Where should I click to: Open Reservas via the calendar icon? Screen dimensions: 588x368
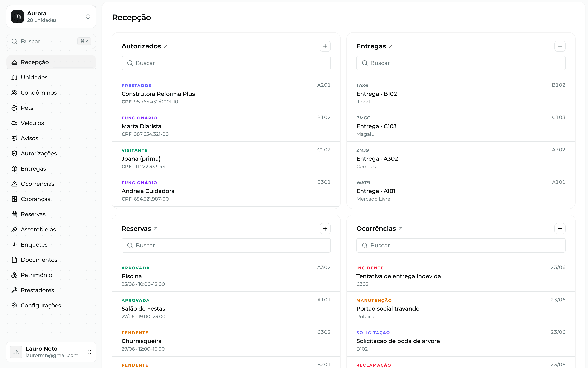(x=14, y=214)
